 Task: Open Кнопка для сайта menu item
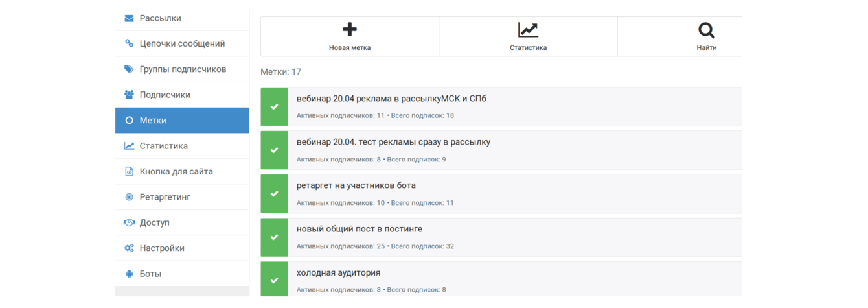176,172
